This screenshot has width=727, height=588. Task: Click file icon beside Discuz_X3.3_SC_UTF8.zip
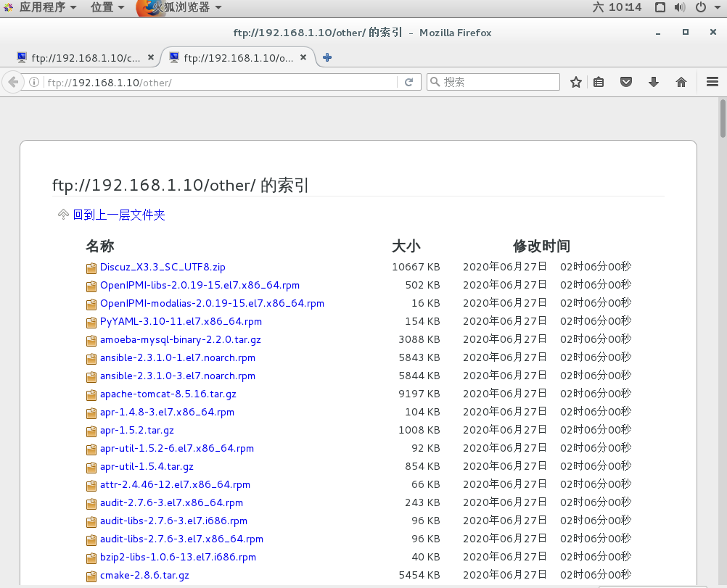pos(91,268)
